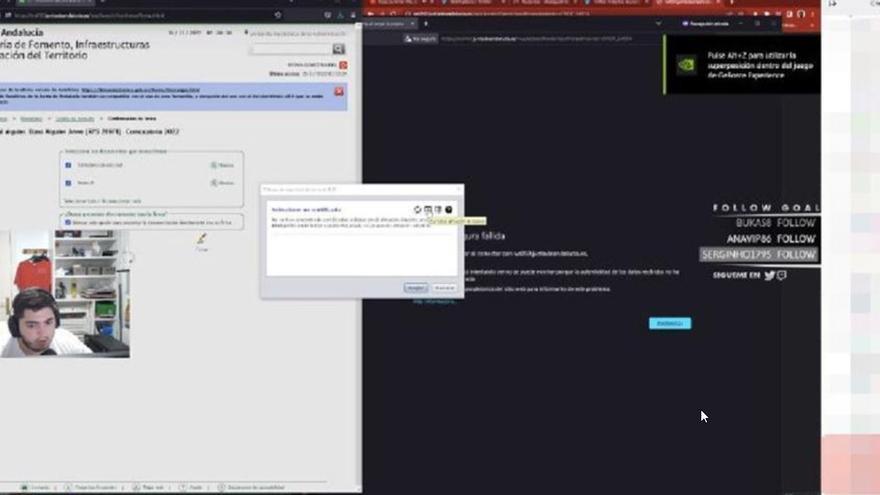Viewport: 880px width, 495px height.
Task: Click the BUKAS8 FOLLOW entry
Action: 776,223
